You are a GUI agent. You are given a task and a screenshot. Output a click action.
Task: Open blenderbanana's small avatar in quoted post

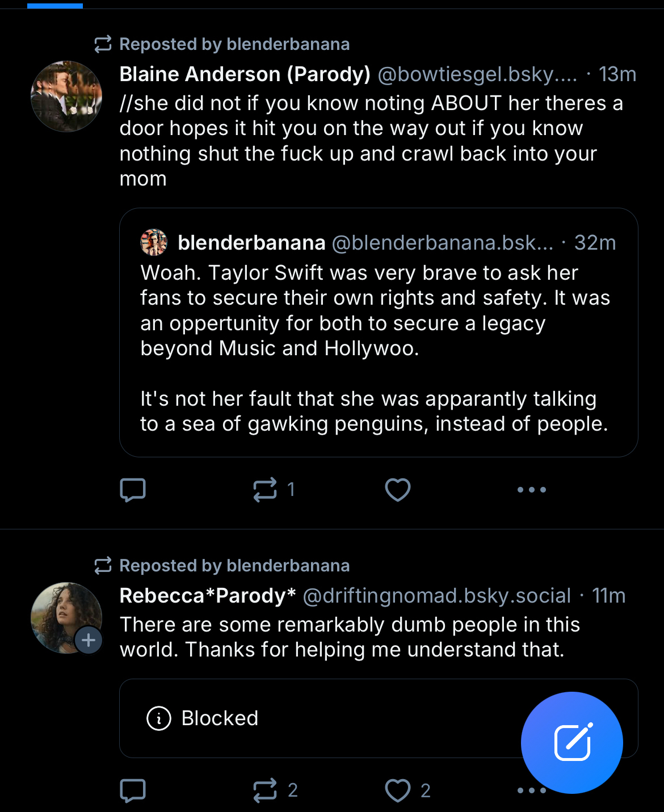point(154,242)
